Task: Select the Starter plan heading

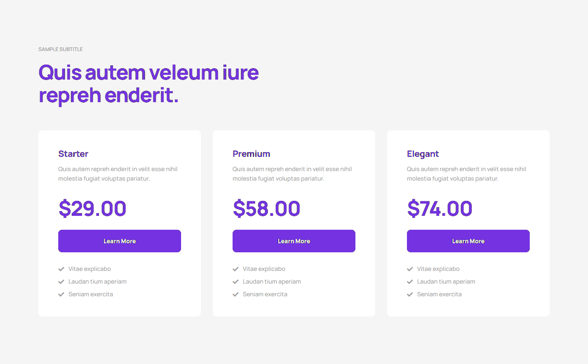Action: pos(73,154)
